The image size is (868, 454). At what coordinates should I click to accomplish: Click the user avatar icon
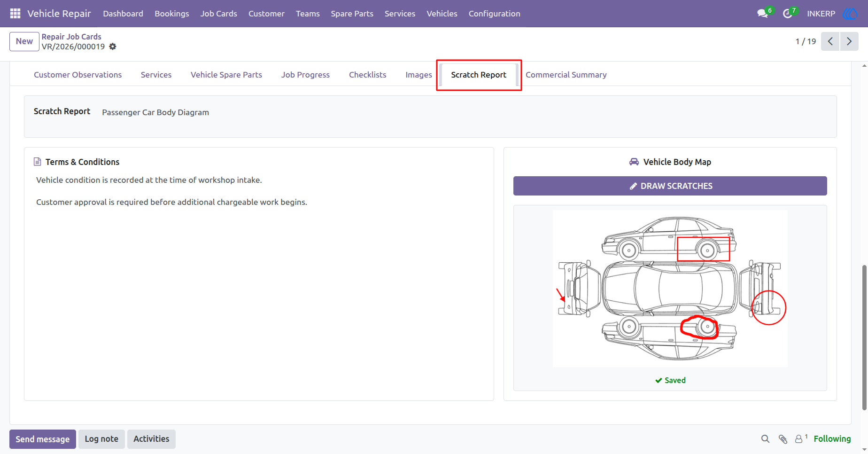tap(850, 14)
